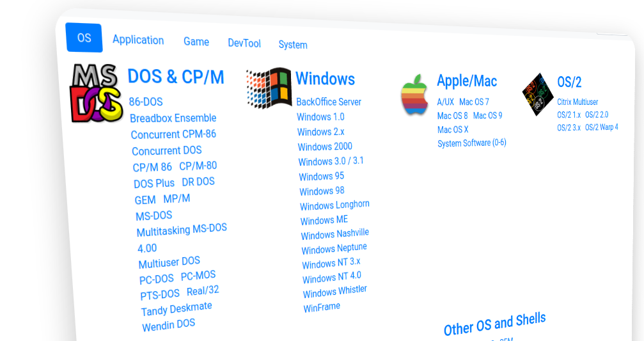Open Windows Neptune
The height and width of the screenshot is (341, 644).
click(334, 249)
